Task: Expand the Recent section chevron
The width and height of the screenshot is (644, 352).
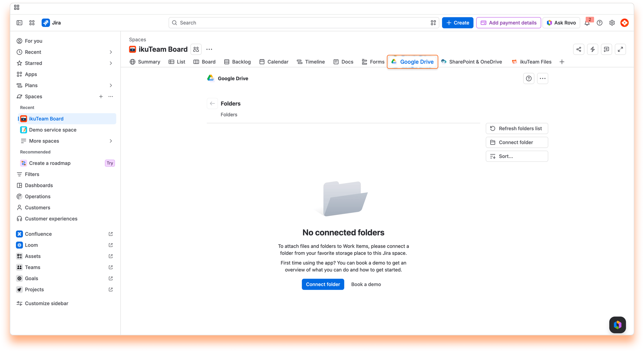Action: click(x=111, y=52)
